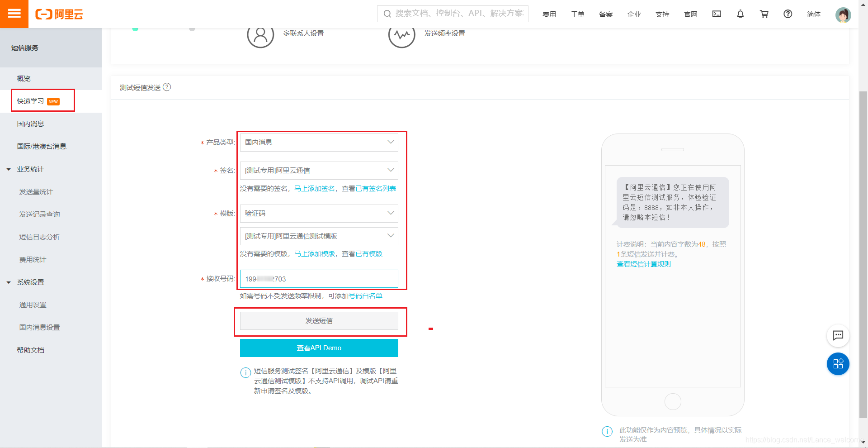
Task: Open the orange hamburger menu
Action: coord(14,14)
